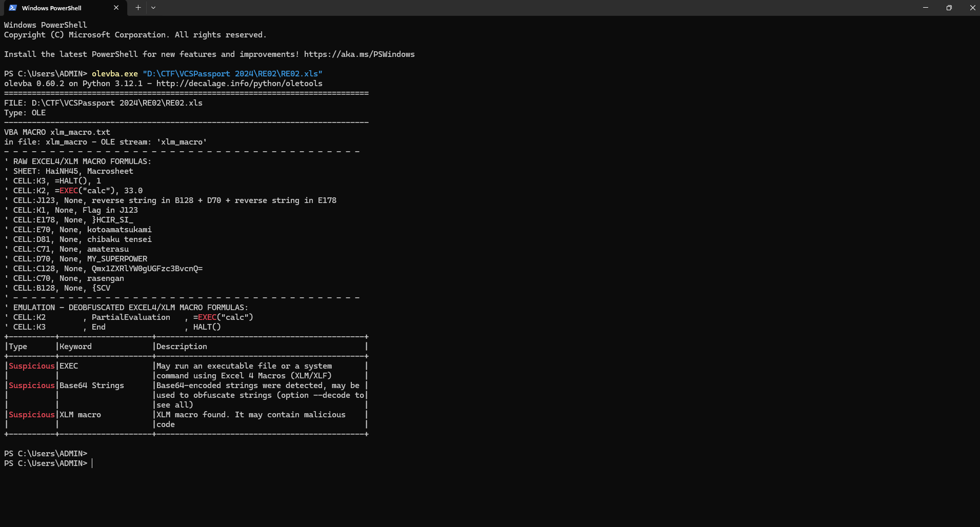Image resolution: width=980 pixels, height=527 pixels.
Task: Open the aka.ms/PSWindows link
Action: pos(359,54)
